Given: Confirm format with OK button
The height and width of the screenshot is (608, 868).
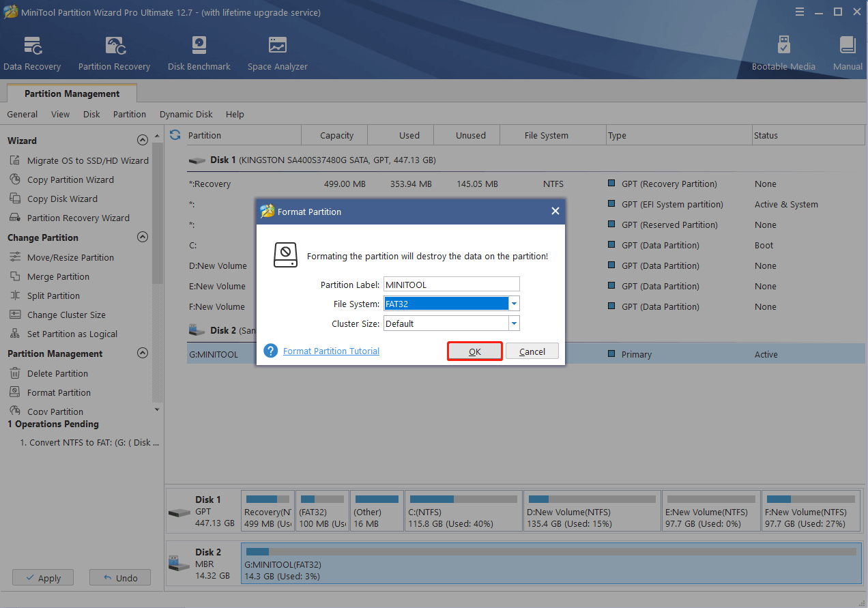Looking at the screenshot, I should point(475,351).
